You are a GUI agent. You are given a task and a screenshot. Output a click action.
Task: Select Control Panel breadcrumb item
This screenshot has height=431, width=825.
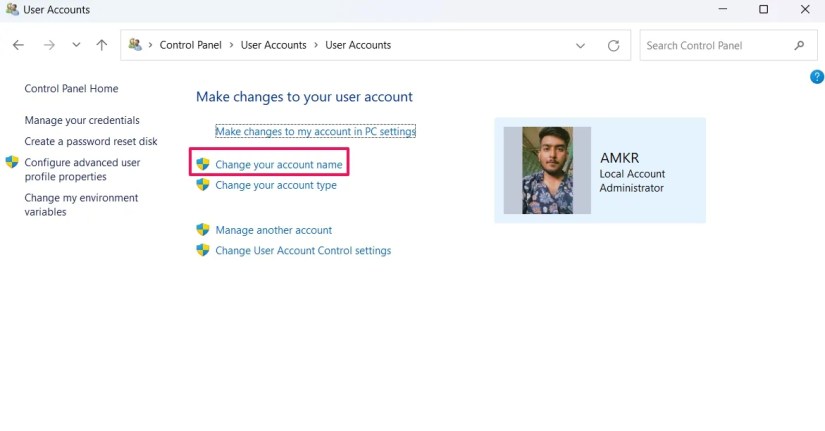(x=190, y=45)
